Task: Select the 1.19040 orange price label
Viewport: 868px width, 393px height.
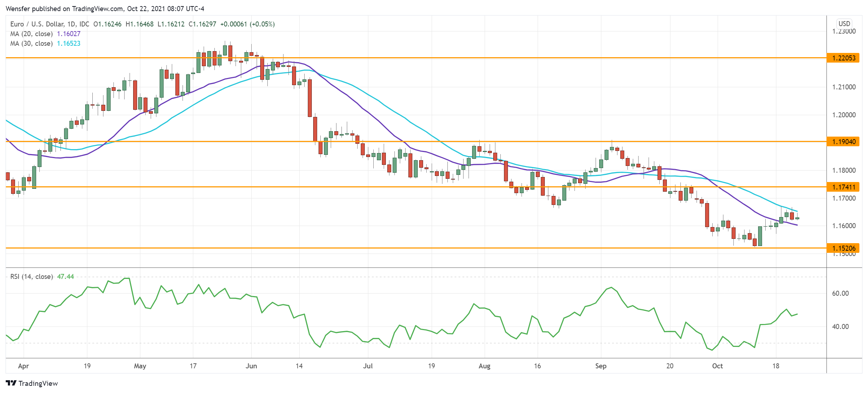Action: (x=843, y=142)
